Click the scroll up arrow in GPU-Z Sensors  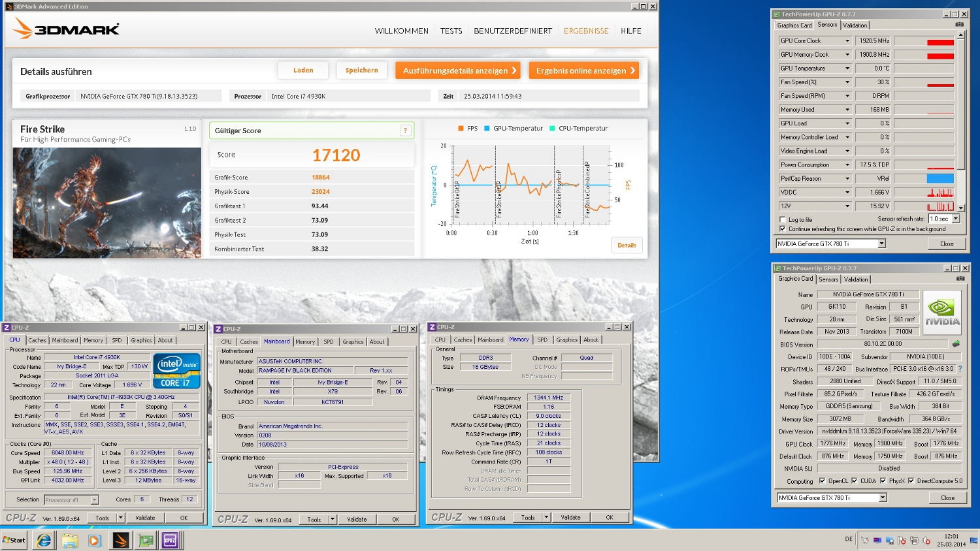[x=961, y=35]
